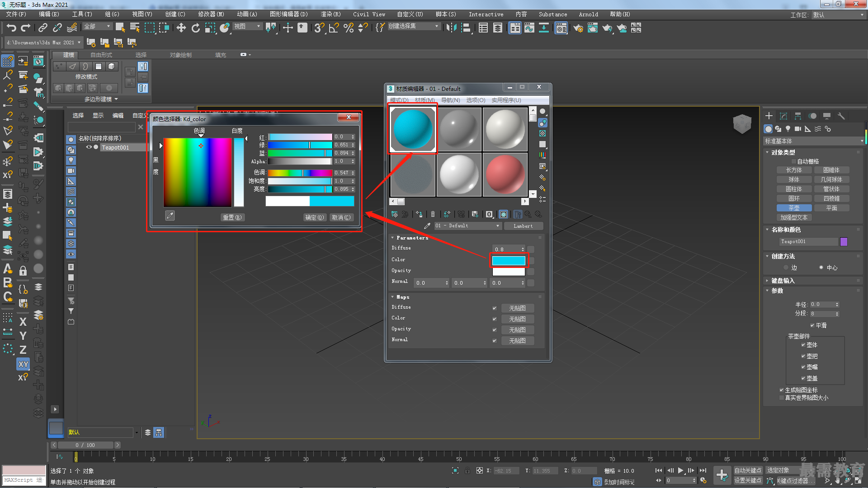Click the delete material trash icon
The height and width of the screenshot is (488, 868).
[433, 214]
